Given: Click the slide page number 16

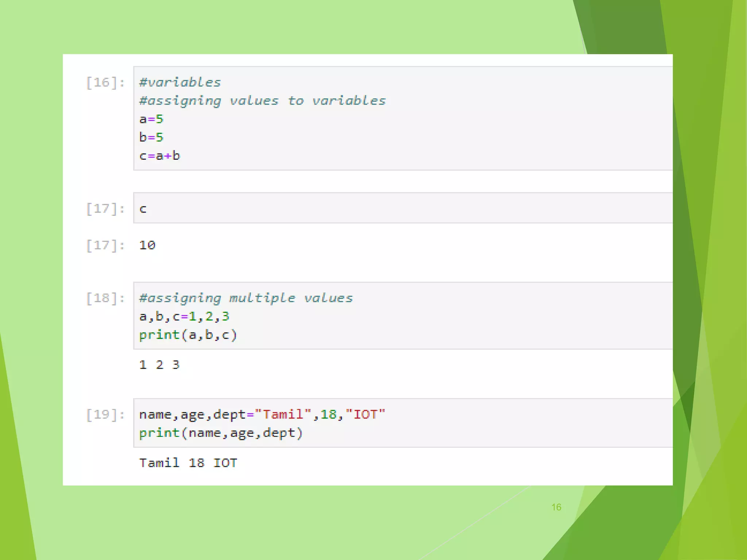Looking at the screenshot, I should click(x=556, y=507).
